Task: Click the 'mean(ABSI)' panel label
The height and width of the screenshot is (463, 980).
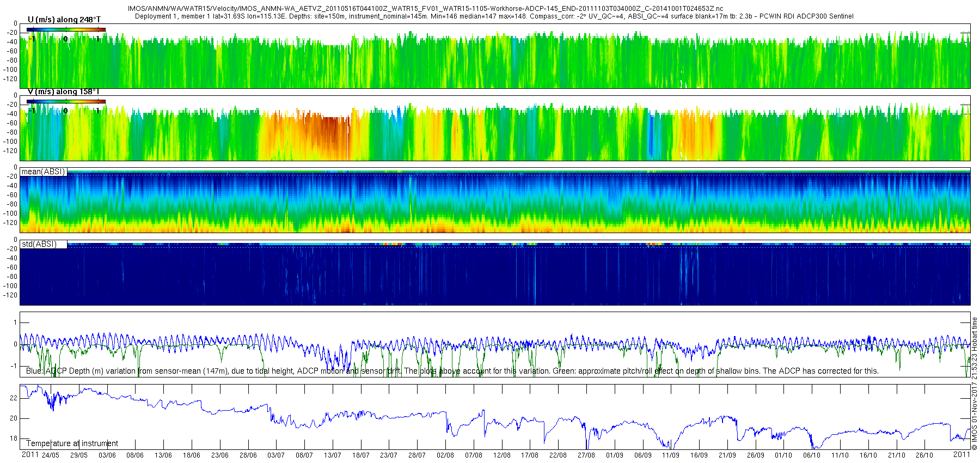Action: click(43, 172)
